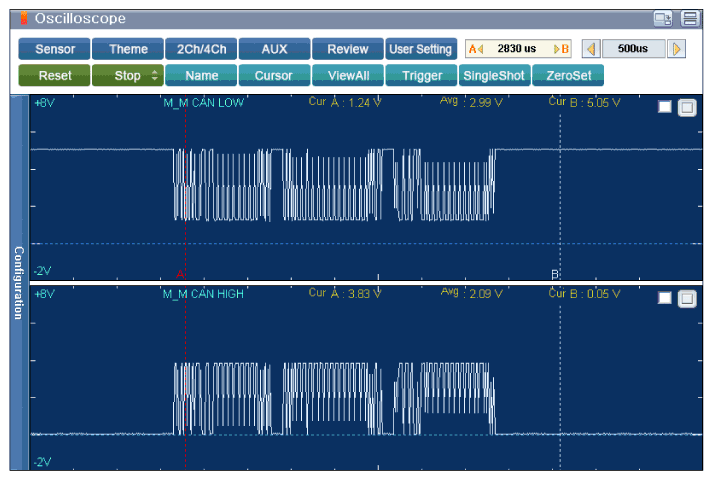Toggle the white checkbox on CAN LOW channel
The image size is (713, 480).
665,108
